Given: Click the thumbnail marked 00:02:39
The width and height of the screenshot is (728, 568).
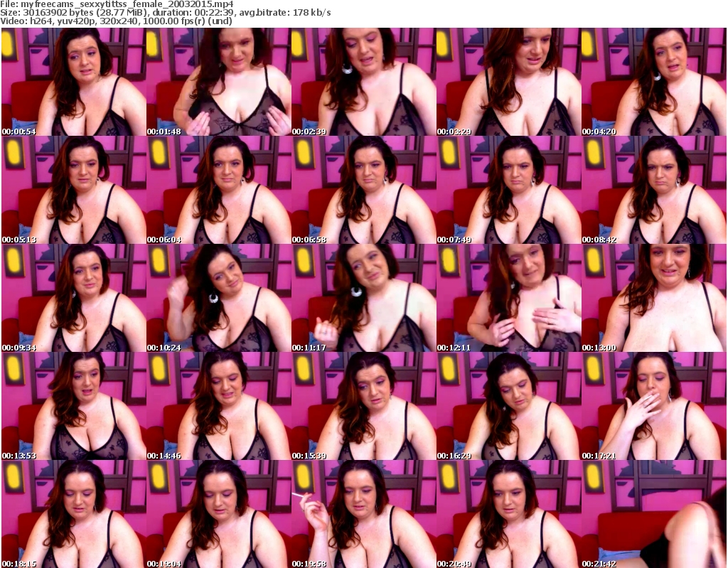Looking at the screenshot, I should coord(363,82).
